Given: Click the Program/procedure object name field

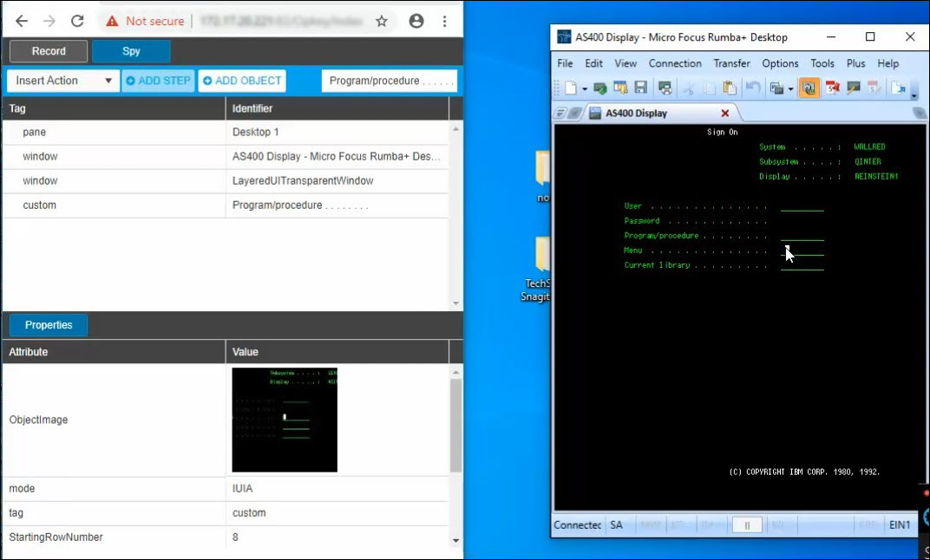Looking at the screenshot, I should pyautogui.click(x=389, y=81).
